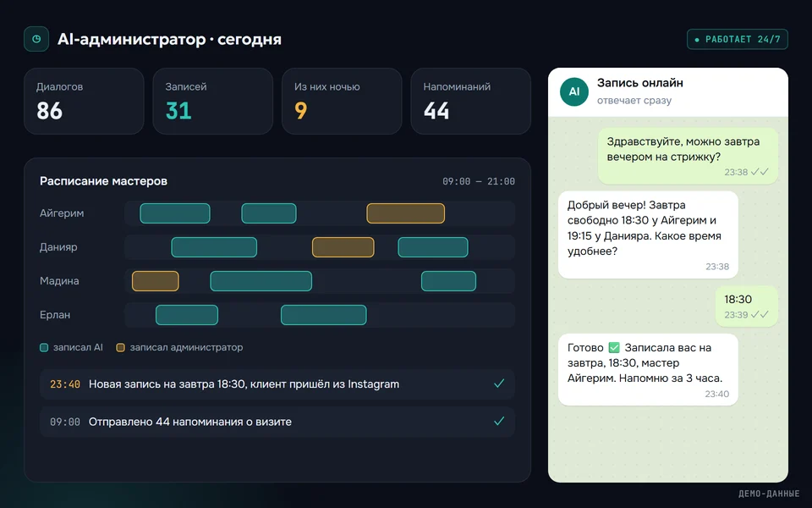Click the green check emoji after Готово

[x=614, y=347]
